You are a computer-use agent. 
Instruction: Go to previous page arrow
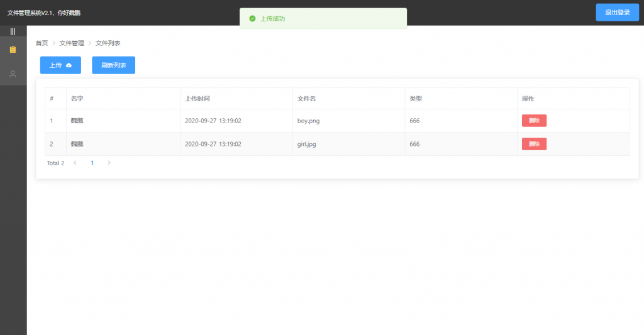pos(75,163)
